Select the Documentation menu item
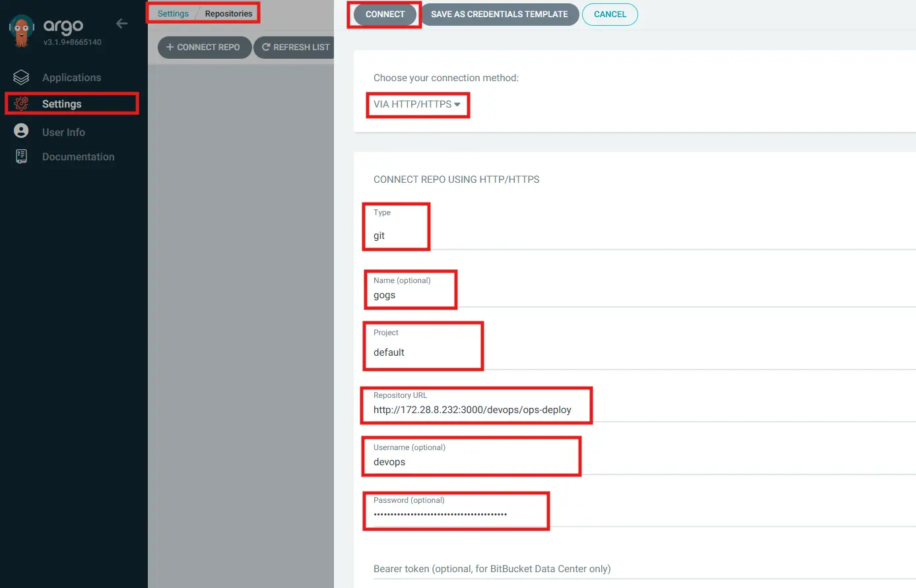The height and width of the screenshot is (588, 916). pyautogui.click(x=79, y=156)
